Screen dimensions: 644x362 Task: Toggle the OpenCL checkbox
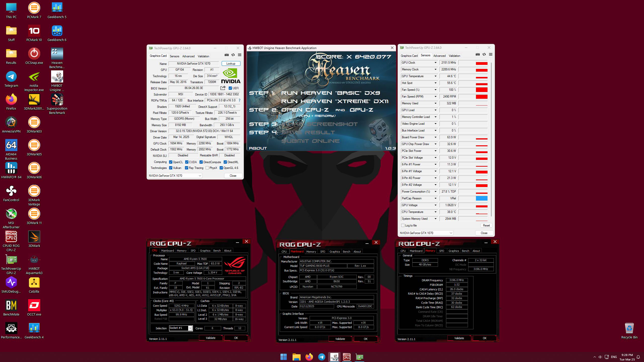pyautogui.click(x=171, y=162)
